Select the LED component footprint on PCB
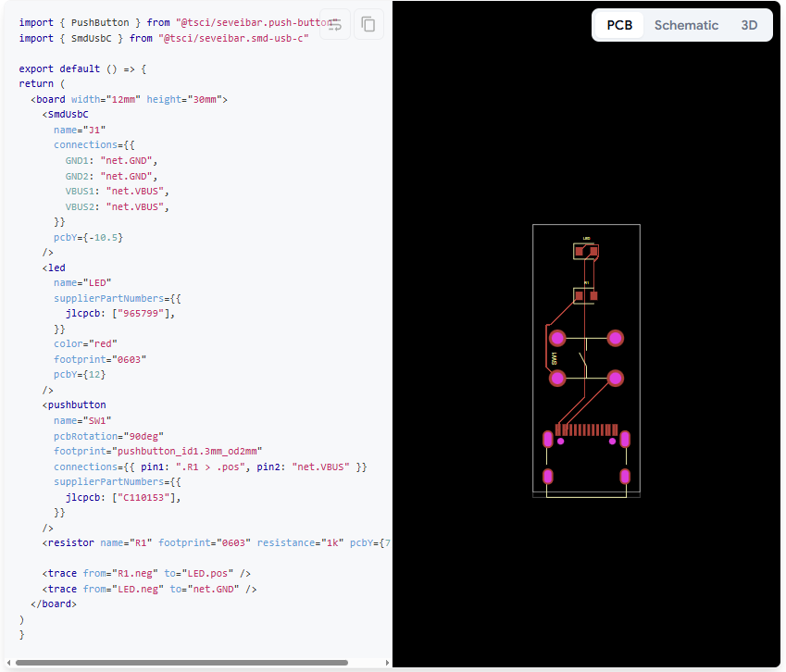The image size is (786, 672). 586,251
